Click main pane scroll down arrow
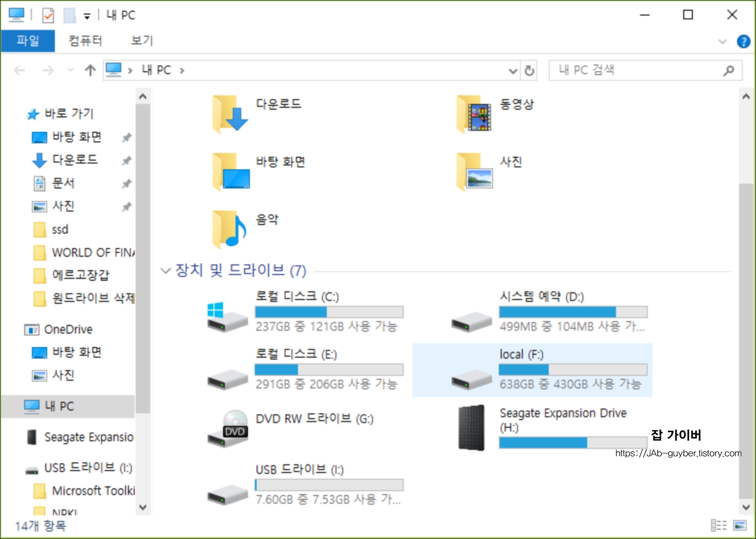The width and height of the screenshot is (756, 539). (x=746, y=507)
